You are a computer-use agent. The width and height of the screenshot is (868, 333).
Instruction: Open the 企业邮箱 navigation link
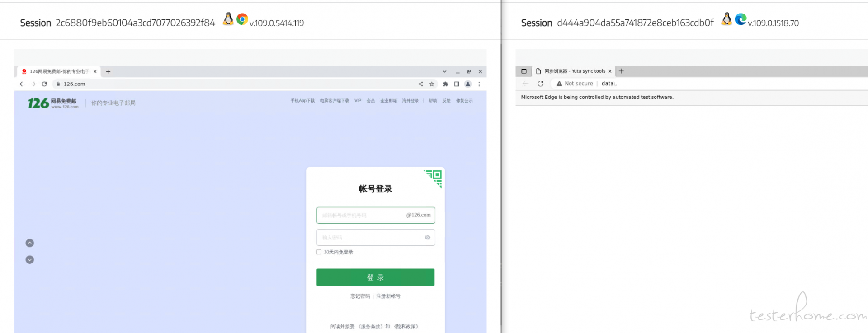[389, 101]
